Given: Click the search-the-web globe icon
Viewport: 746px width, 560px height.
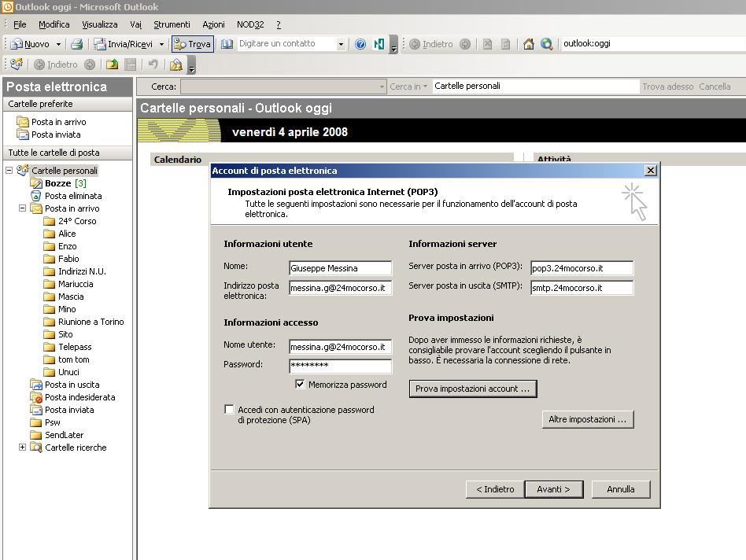Looking at the screenshot, I should [x=547, y=44].
